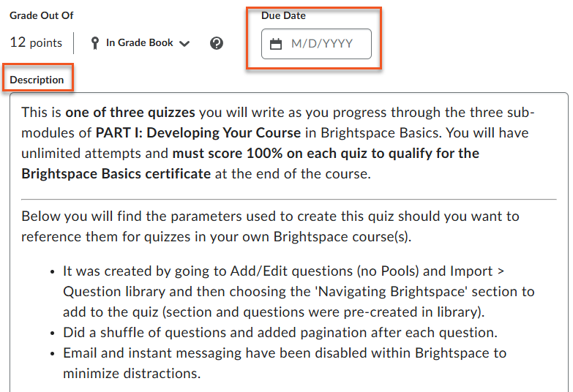Click the 12 points grade value
Image resolution: width=573 pixels, height=392 pixels.
click(36, 42)
